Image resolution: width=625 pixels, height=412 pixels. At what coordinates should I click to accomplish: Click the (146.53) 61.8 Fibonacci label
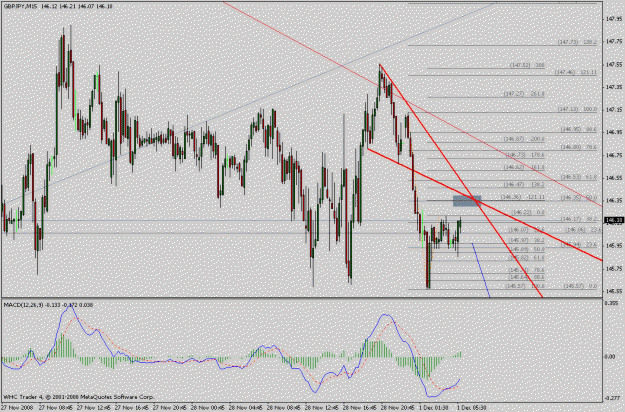coord(579,177)
